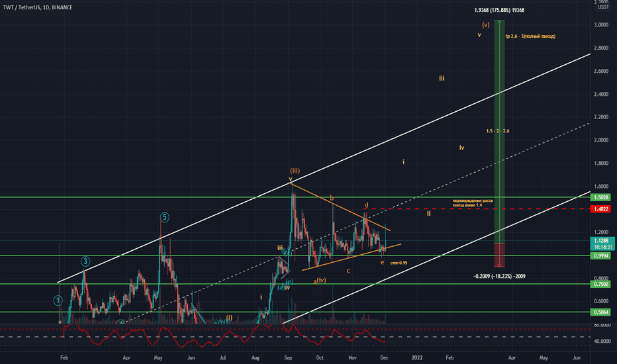This screenshot has width=617, height=364.
Task: Click the ii projected wave label
Action: (429, 214)
